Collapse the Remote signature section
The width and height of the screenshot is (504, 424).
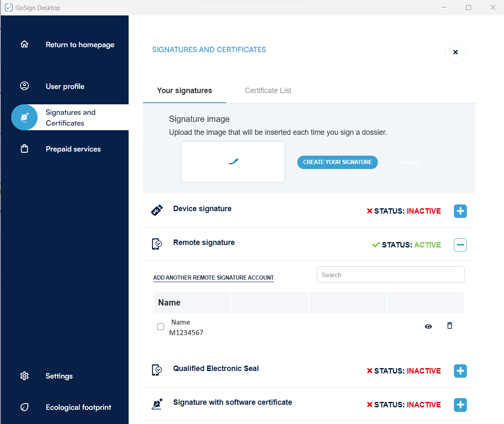coord(460,245)
